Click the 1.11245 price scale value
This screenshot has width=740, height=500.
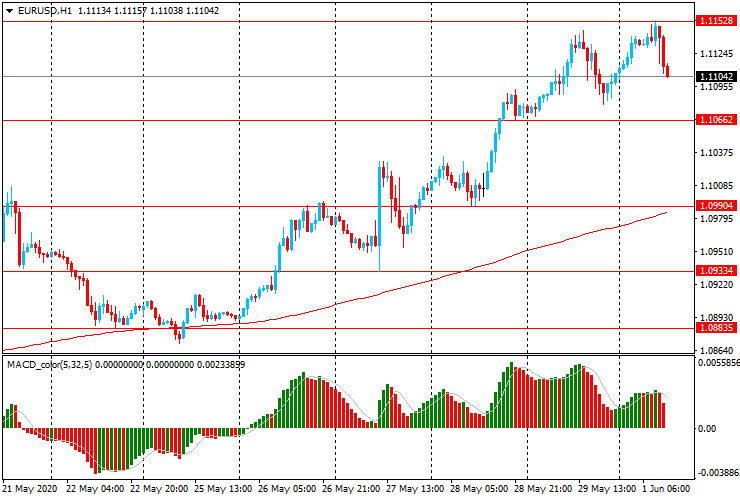[716, 54]
